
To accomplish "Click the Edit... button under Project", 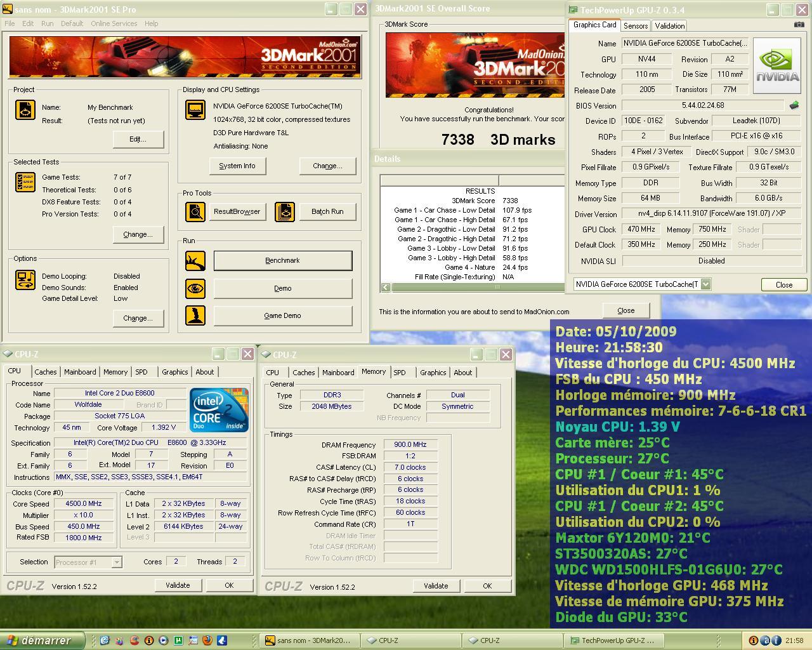I will pyautogui.click(x=138, y=139).
